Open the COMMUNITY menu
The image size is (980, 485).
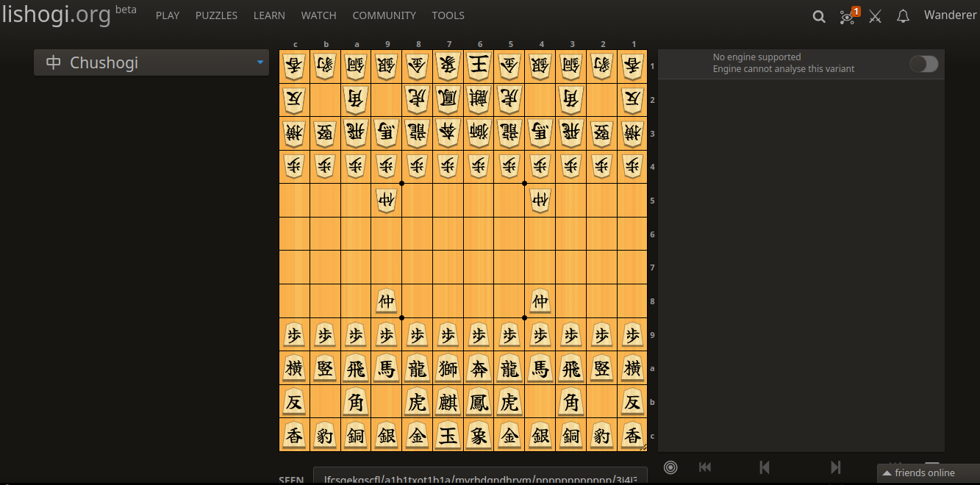[384, 15]
